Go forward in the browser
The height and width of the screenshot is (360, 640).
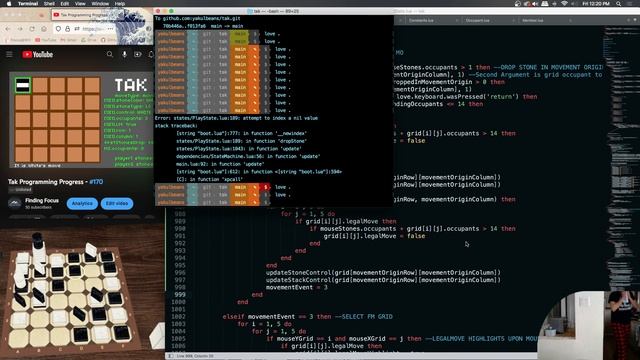click(x=20, y=29)
